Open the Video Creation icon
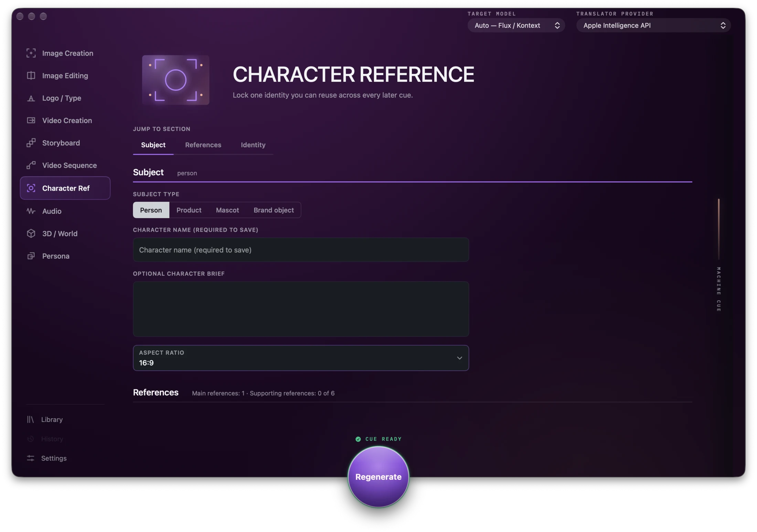Viewport: 757px width, 532px height. (31, 120)
